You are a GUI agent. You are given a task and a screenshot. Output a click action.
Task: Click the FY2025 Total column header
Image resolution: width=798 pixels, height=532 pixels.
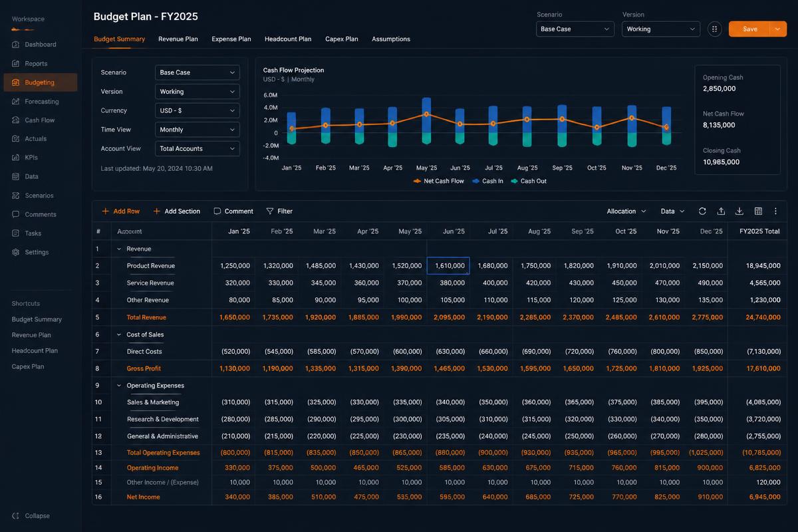pos(759,231)
